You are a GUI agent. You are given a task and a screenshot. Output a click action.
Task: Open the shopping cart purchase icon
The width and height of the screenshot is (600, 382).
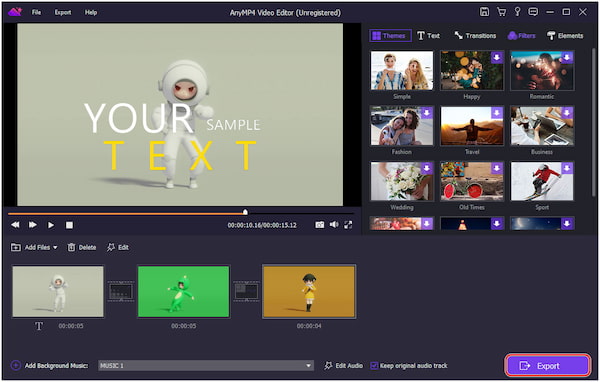[x=501, y=12]
